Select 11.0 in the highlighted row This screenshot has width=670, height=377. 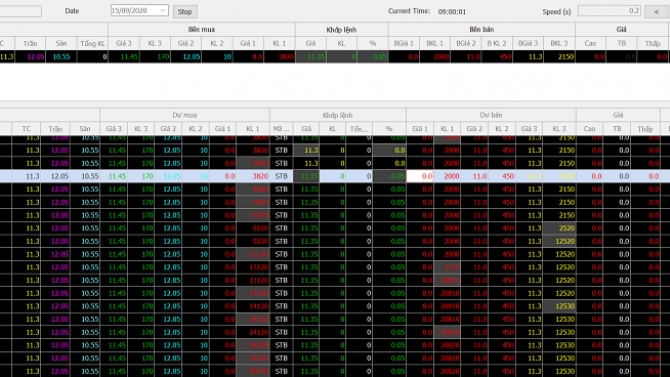coord(474,176)
